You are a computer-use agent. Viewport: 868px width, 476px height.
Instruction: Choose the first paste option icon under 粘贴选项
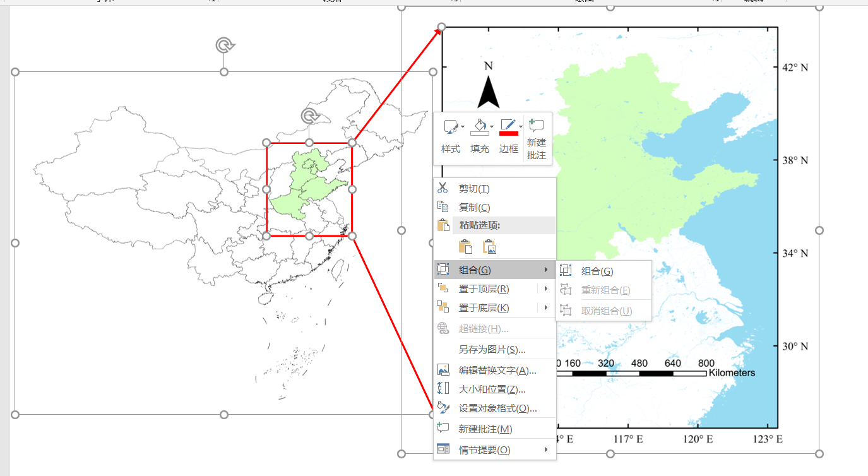[x=465, y=246]
